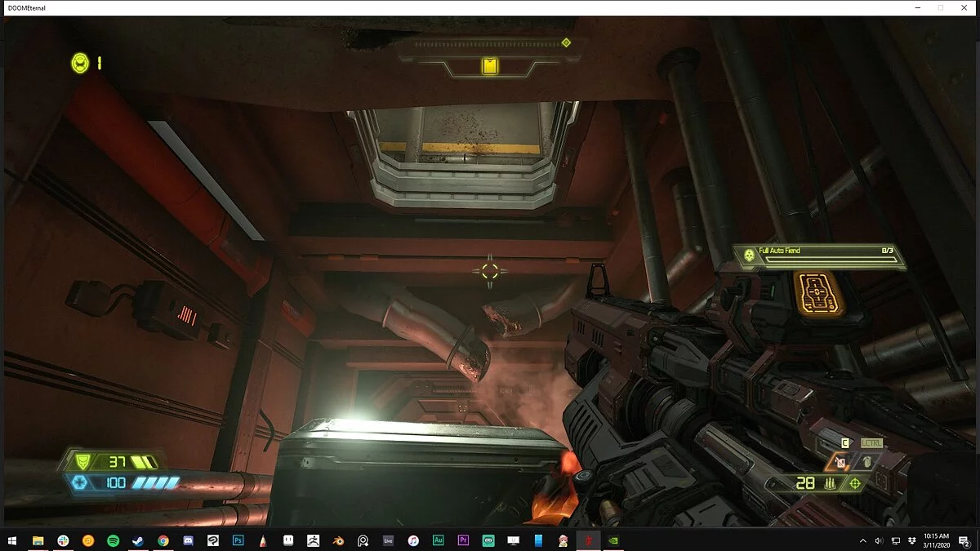The width and height of the screenshot is (980, 551).
Task: Open the volume control in system tray
Action: point(879,540)
